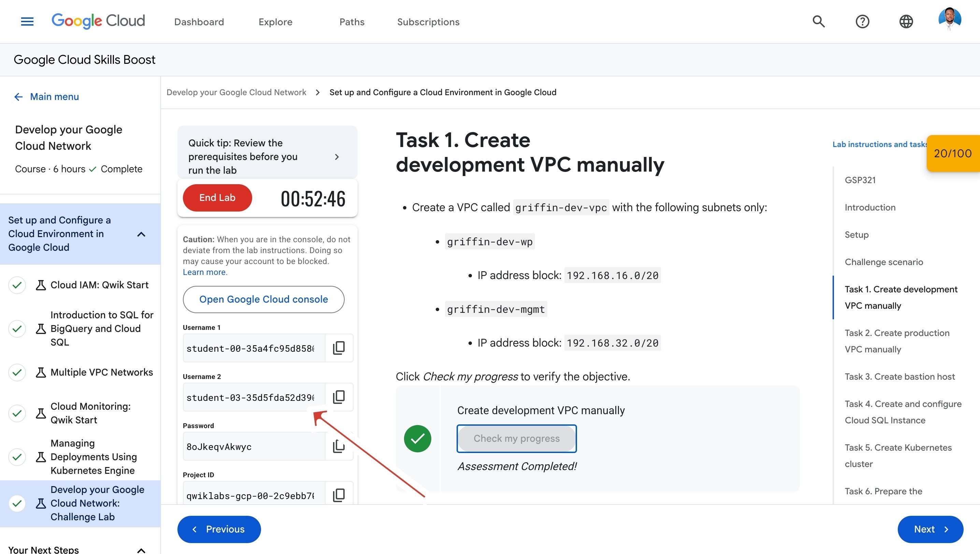Open the user profile avatar
The width and height of the screenshot is (980, 554).
950,19
